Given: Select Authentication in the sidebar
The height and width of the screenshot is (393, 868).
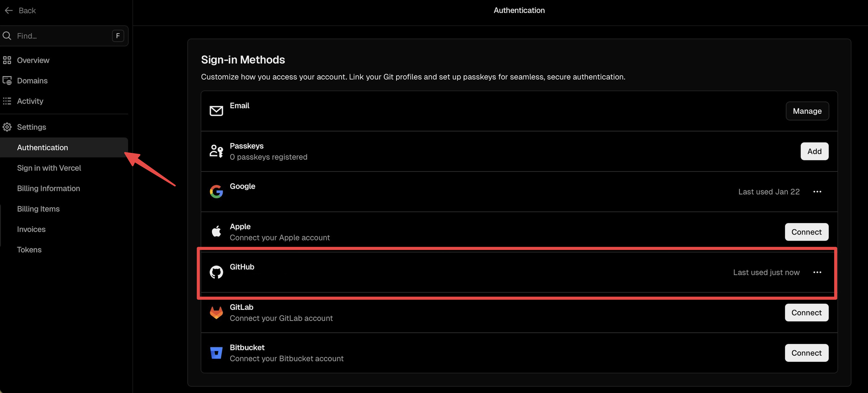Looking at the screenshot, I should pos(43,147).
